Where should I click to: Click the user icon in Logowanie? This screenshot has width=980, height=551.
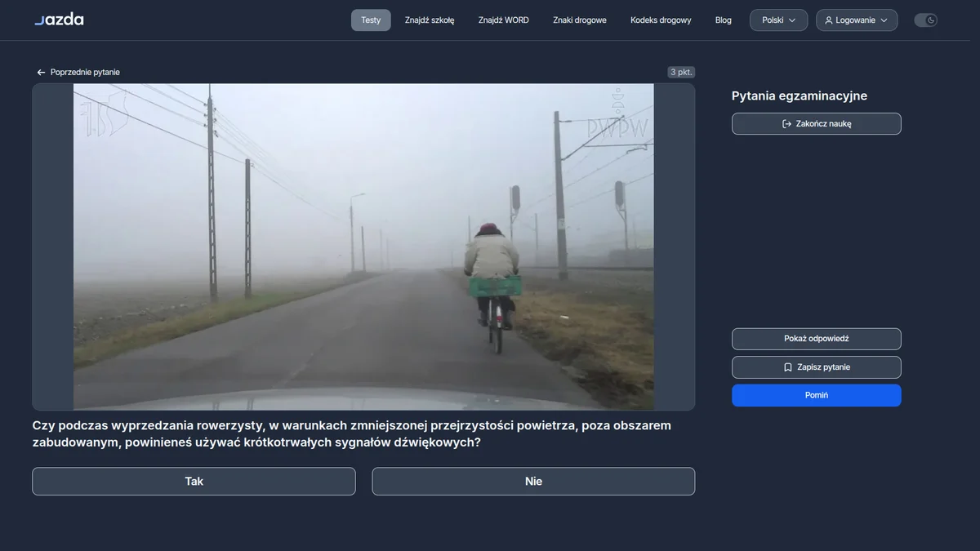(829, 20)
